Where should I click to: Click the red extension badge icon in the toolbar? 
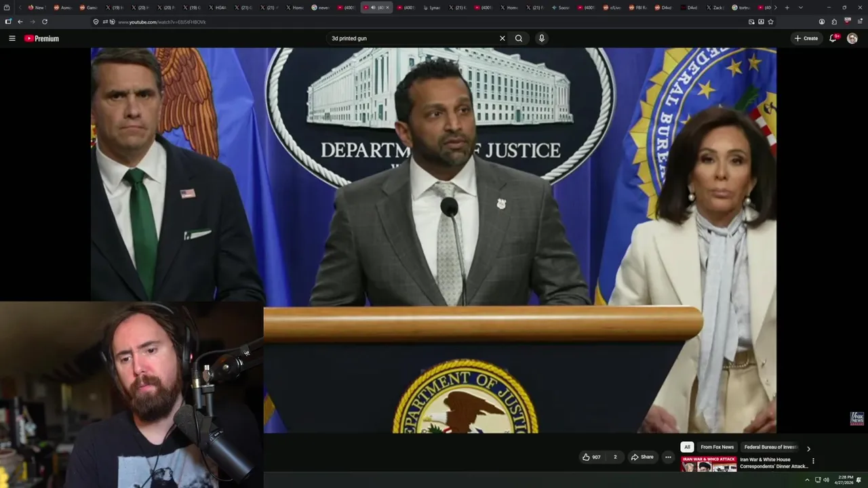pyautogui.click(x=847, y=21)
